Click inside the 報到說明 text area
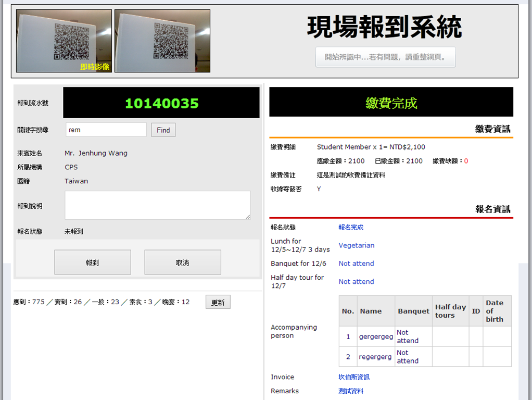 coord(157,205)
